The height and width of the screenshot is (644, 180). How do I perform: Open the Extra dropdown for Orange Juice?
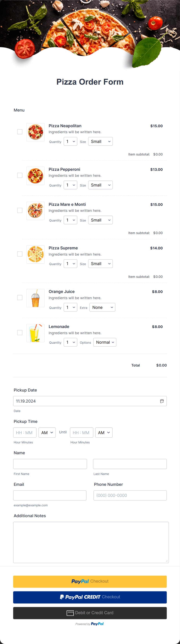click(x=102, y=307)
